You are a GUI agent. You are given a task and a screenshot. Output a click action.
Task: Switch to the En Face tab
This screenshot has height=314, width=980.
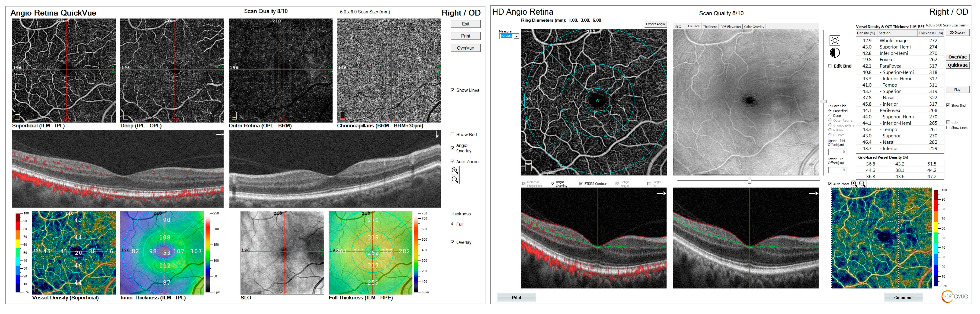(693, 26)
